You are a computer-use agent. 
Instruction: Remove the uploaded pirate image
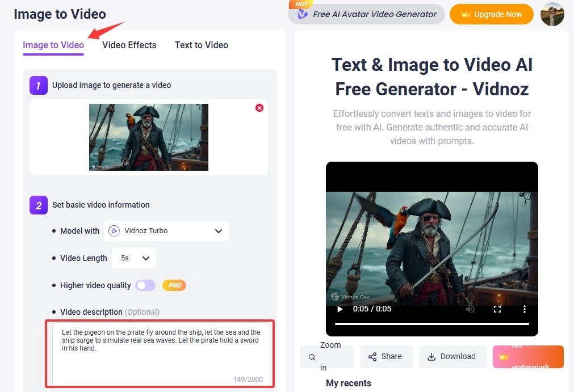(x=259, y=108)
